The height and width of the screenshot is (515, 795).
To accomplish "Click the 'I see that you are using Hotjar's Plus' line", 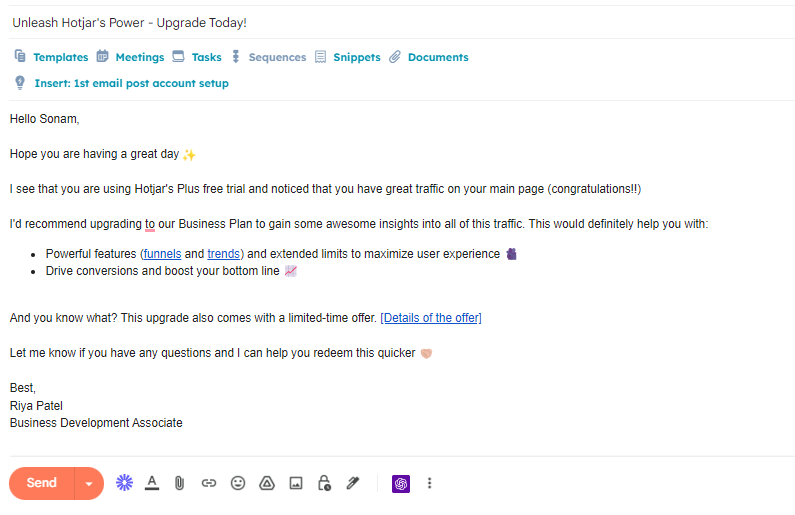I will tap(326, 189).
